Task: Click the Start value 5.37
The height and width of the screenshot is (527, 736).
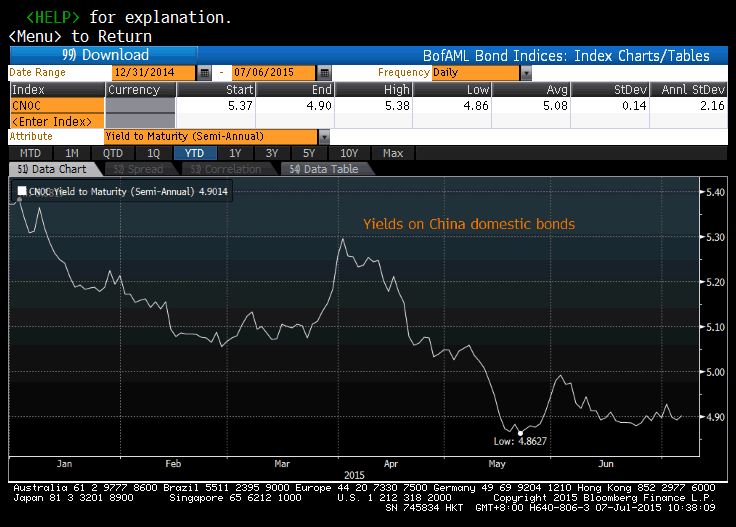Action: click(x=240, y=106)
